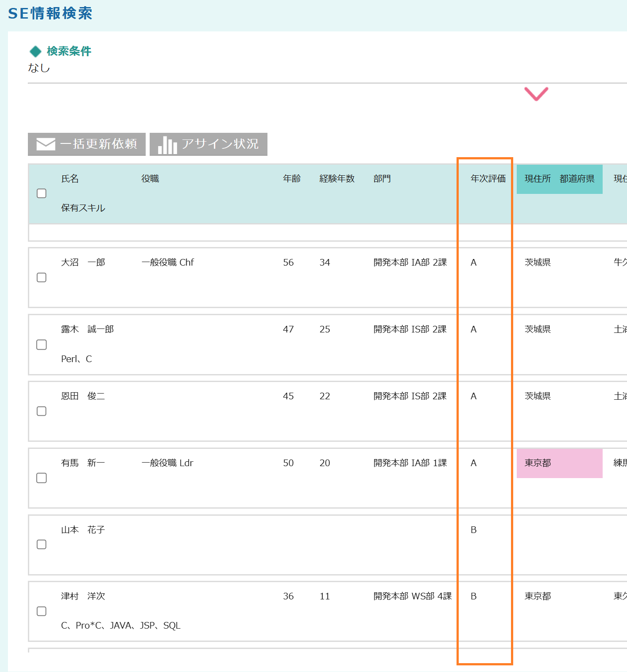
Task: Open the name 津村 洋次
Action: [x=83, y=596]
